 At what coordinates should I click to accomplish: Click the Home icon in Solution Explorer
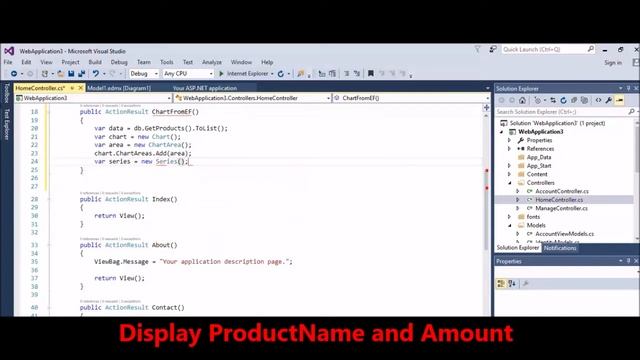[x=522, y=100]
